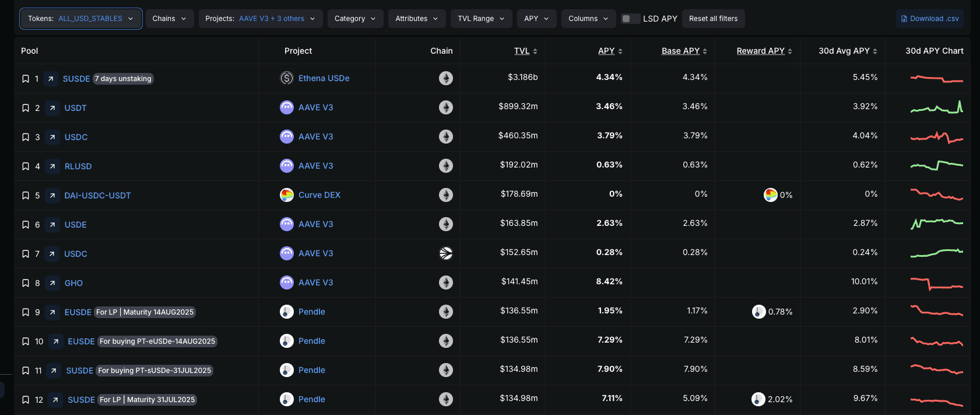The width and height of the screenshot is (980, 415).
Task: Open the DAI-USDC-USDT pool link
Action: pyautogui.click(x=97, y=196)
